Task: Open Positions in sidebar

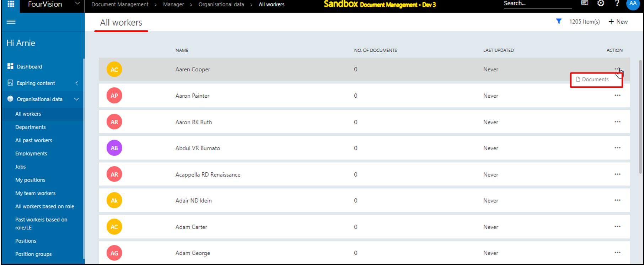Action: tap(26, 240)
